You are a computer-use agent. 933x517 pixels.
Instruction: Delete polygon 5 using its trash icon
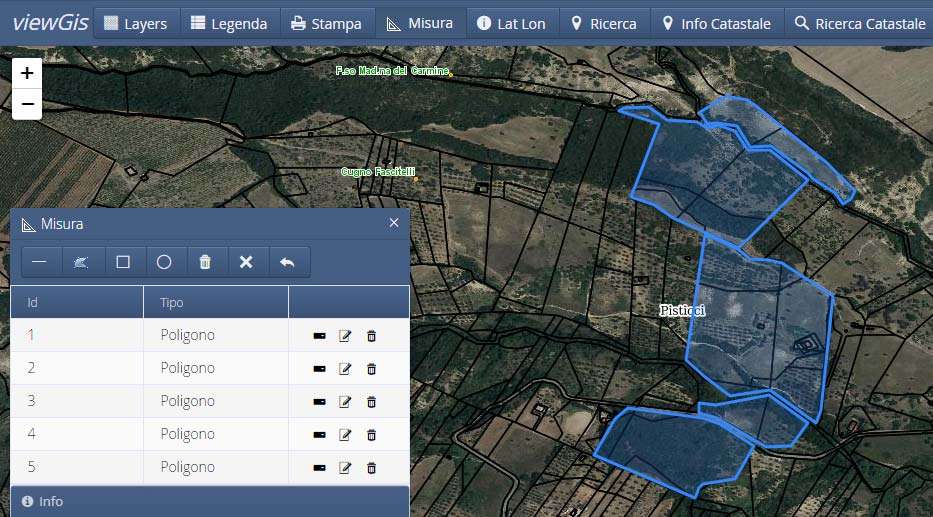pos(371,468)
